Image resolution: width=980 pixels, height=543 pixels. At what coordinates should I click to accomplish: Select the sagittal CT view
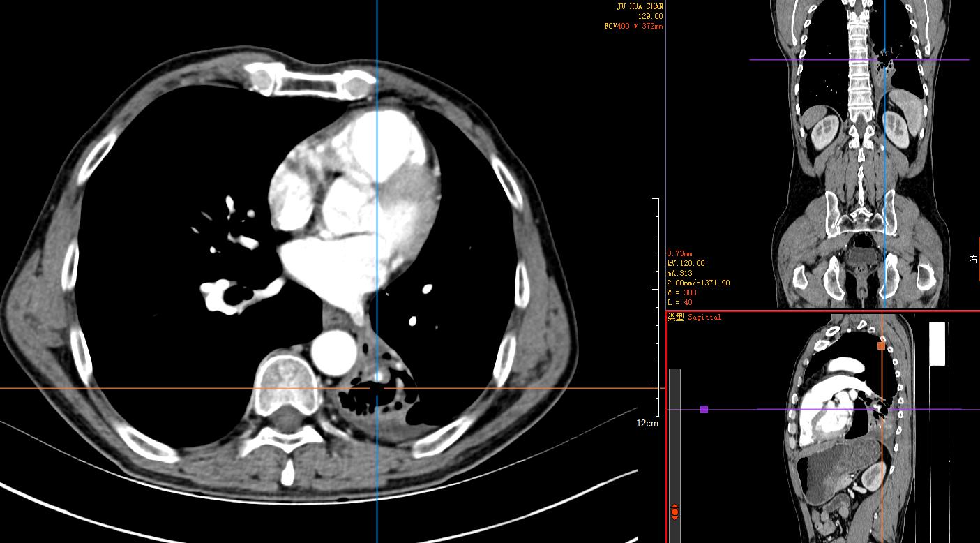pyautogui.click(x=823, y=428)
